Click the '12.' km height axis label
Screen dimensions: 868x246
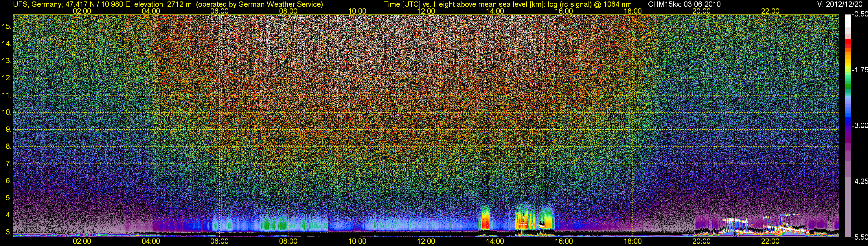point(7,78)
